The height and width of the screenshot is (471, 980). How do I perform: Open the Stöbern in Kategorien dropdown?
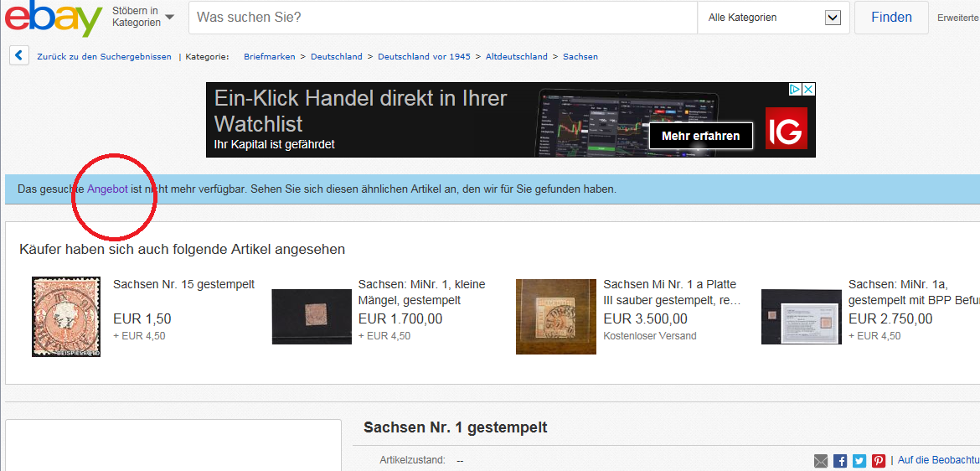point(143,17)
